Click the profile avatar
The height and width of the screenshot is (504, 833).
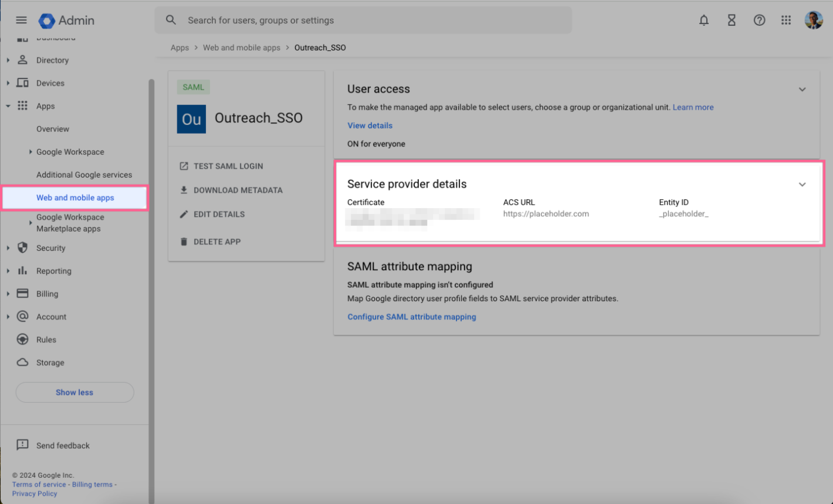814,20
